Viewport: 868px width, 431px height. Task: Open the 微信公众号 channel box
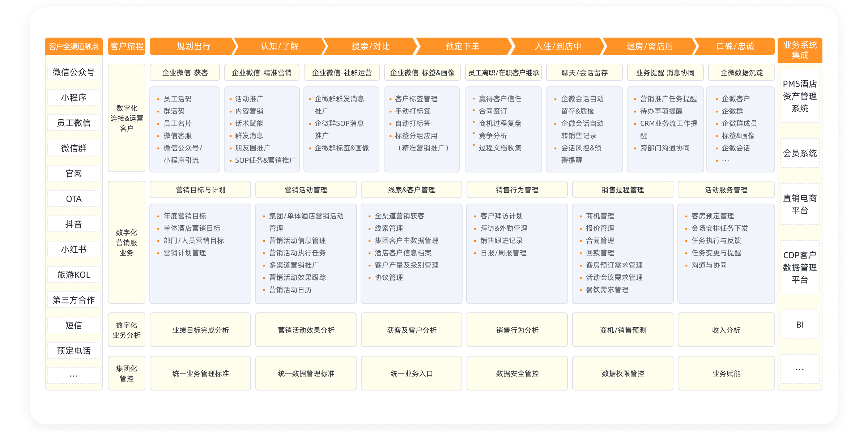[73, 72]
